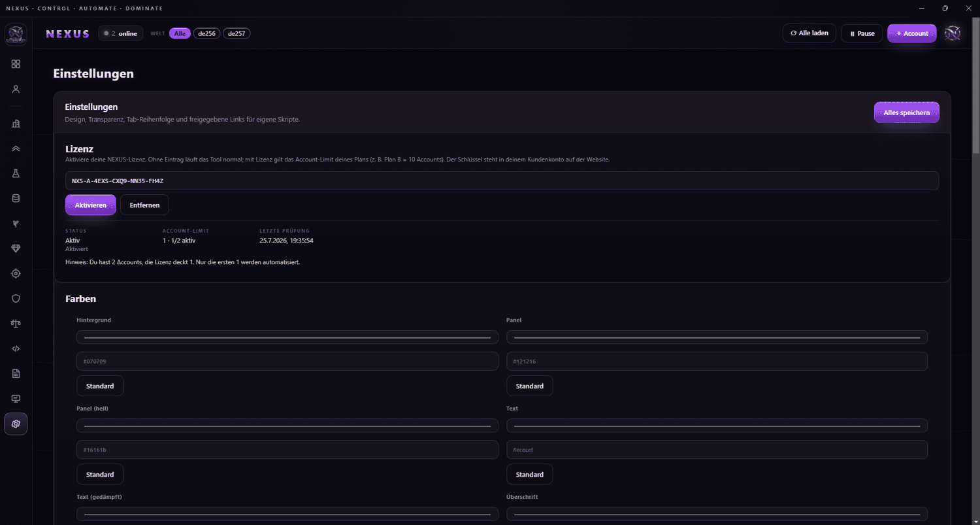Reset Panel (hell) color with Standard button
Image resolution: width=980 pixels, height=525 pixels.
100,474
